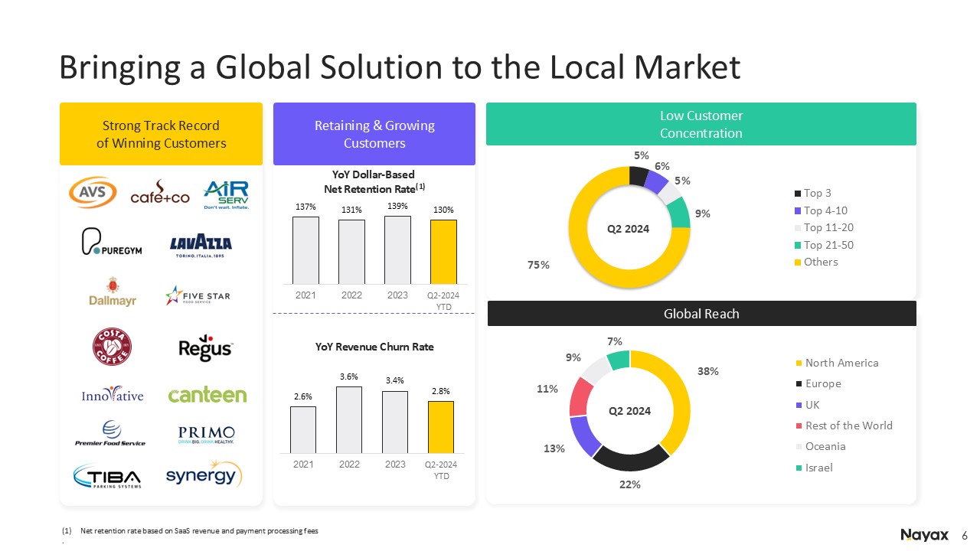
Task: Click the 75% Others label
Action: tap(538, 265)
